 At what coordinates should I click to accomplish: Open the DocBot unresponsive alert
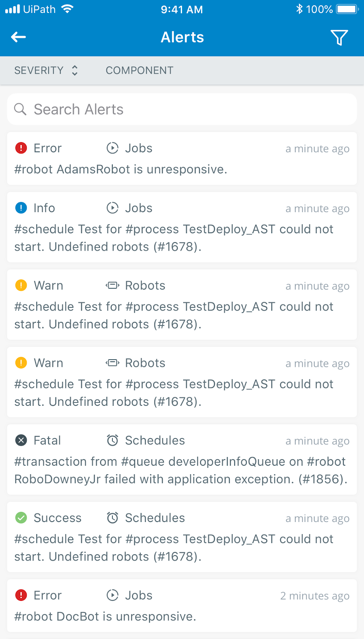pyautogui.click(x=182, y=606)
